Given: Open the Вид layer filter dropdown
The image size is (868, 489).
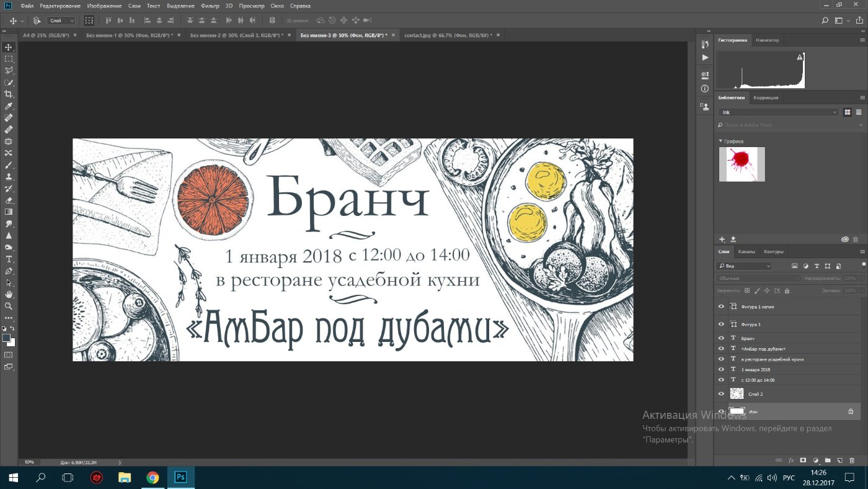Looking at the screenshot, I should point(744,266).
